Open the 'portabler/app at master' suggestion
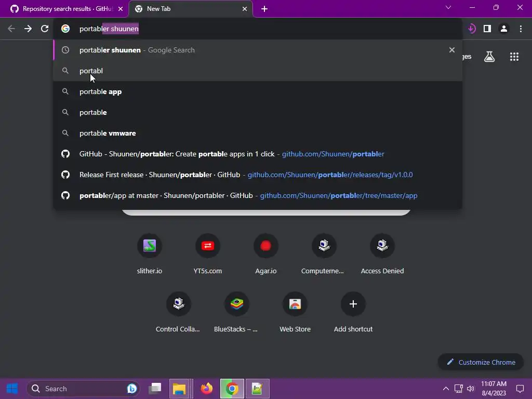The width and height of the screenshot is (532, 399). [258, 195]
